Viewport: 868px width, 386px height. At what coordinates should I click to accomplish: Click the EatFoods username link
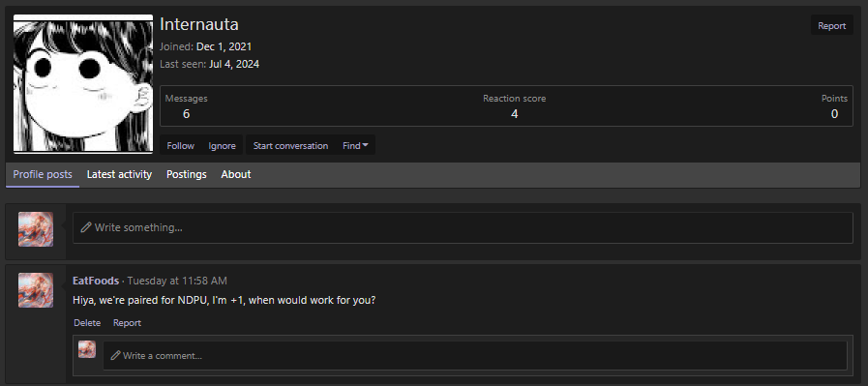(96, 281)
